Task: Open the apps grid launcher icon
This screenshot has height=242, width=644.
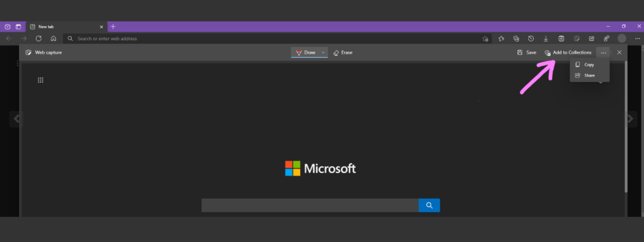Action: [40, 80]
